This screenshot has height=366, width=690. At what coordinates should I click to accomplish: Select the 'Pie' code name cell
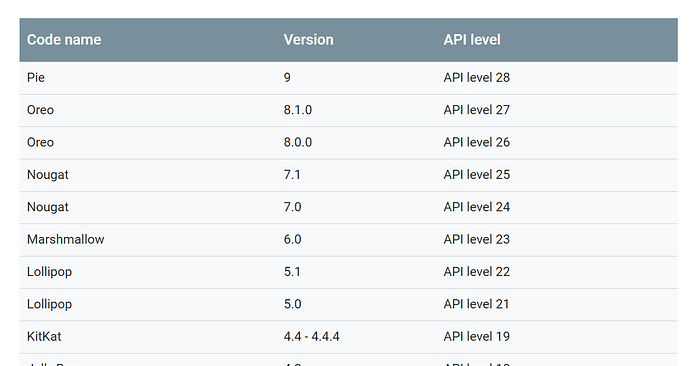tap(36, 77)
